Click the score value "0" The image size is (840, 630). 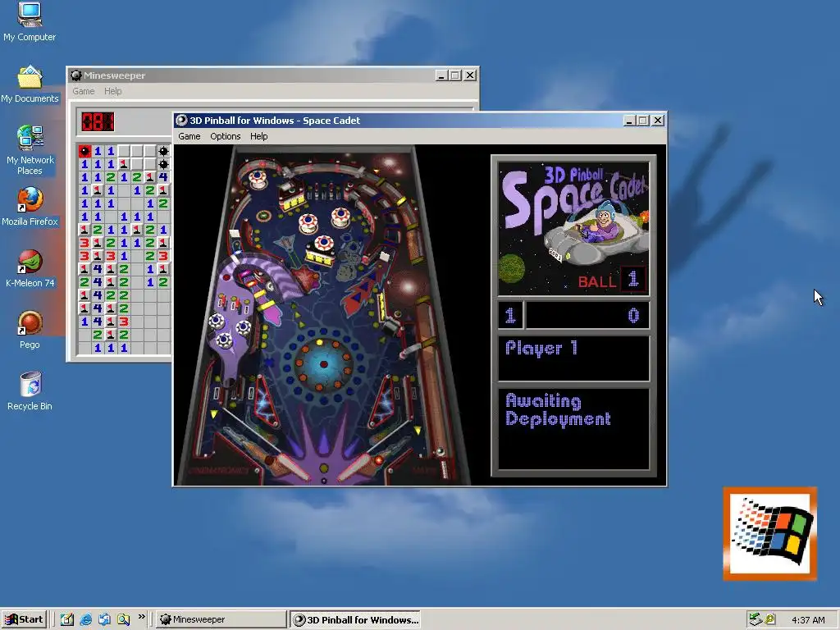tap(634, 316)
